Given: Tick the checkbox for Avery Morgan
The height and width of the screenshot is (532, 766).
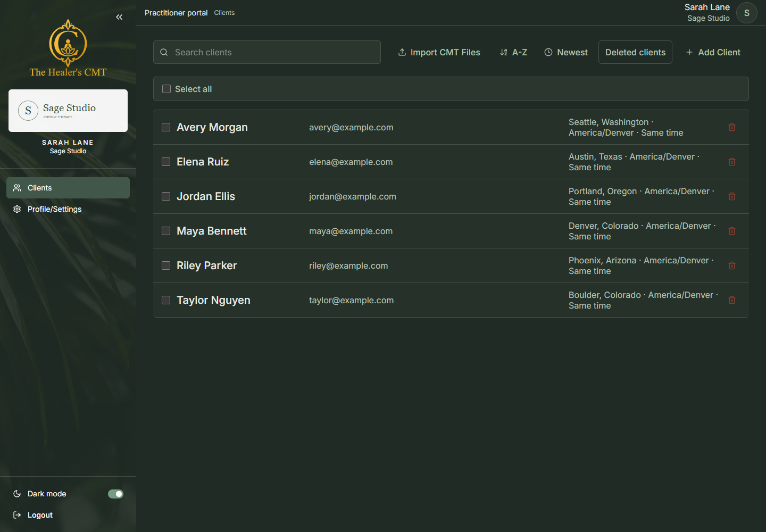Looking at the screenshot, I should 166,127.
